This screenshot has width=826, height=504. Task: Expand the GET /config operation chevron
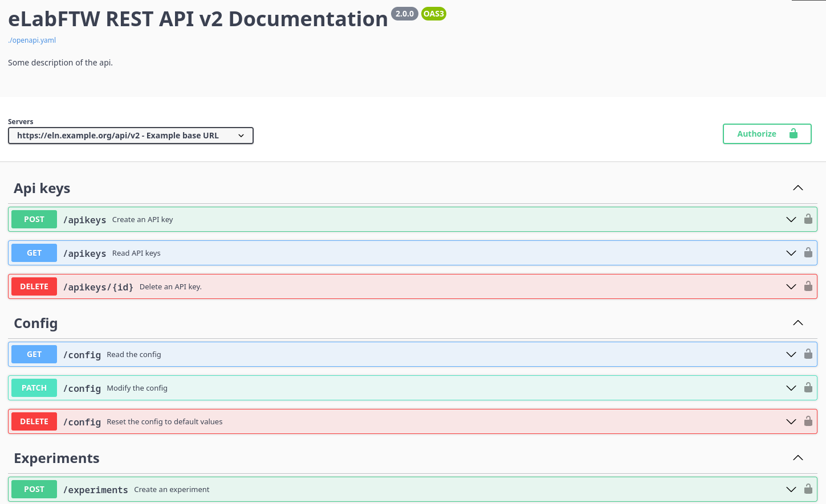pyautogui.click(x=791, y=354)
